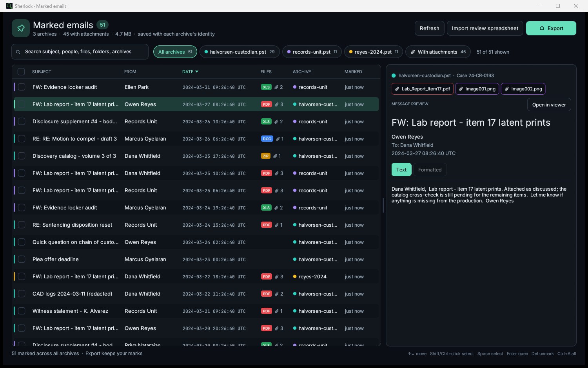This screenshot has height=368, width=588.
Task: Open Lab_Report_Item17.pdf attachment chip
Action: point(423,89)
